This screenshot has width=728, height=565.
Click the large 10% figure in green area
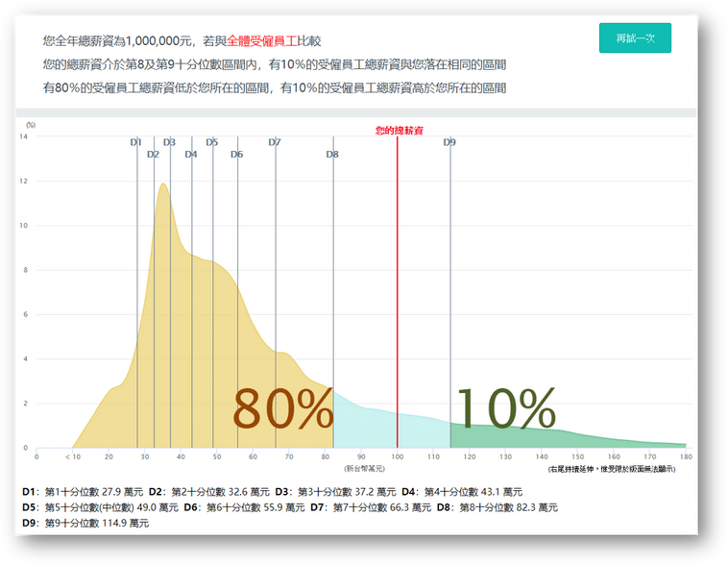tap(505, 409)
